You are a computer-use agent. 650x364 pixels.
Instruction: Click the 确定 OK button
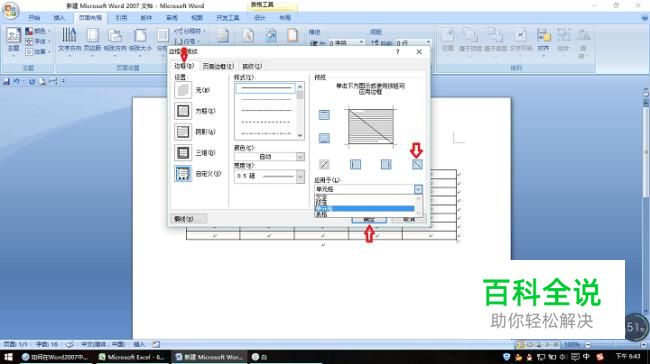[369, 219]
